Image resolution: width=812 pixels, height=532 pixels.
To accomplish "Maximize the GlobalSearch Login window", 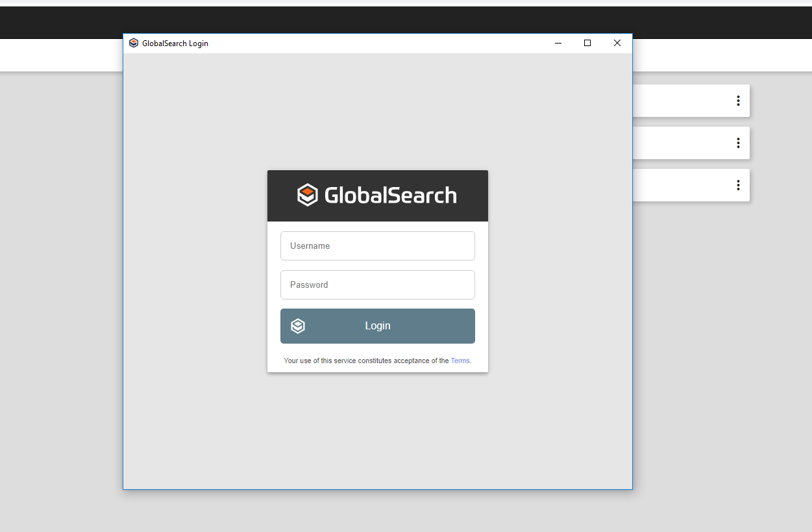I will pyautogui.click(x=587, y=44).
